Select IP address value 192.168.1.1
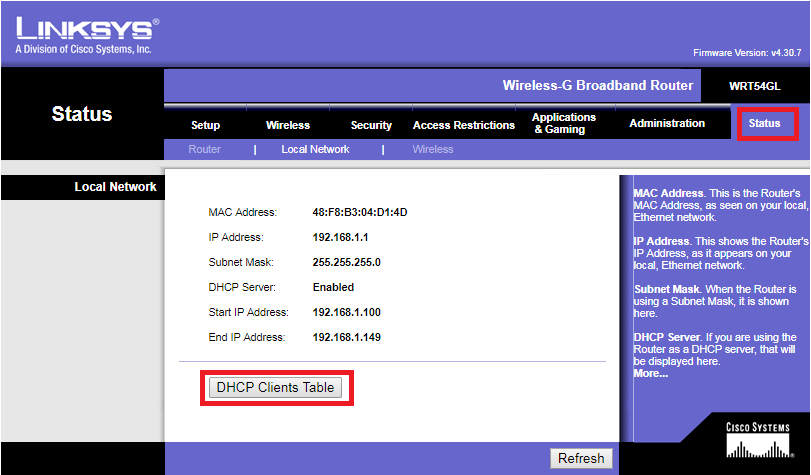Image resolution: width=811 pixels, height=475 pixels. point(340,238)
